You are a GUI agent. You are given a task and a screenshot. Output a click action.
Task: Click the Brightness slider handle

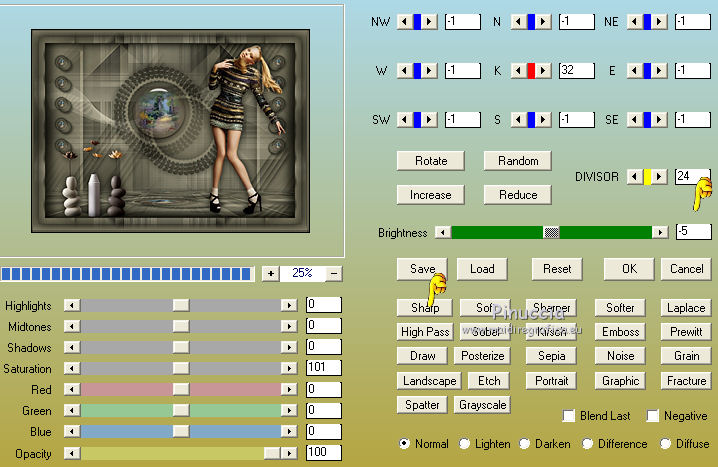[551, 232]
